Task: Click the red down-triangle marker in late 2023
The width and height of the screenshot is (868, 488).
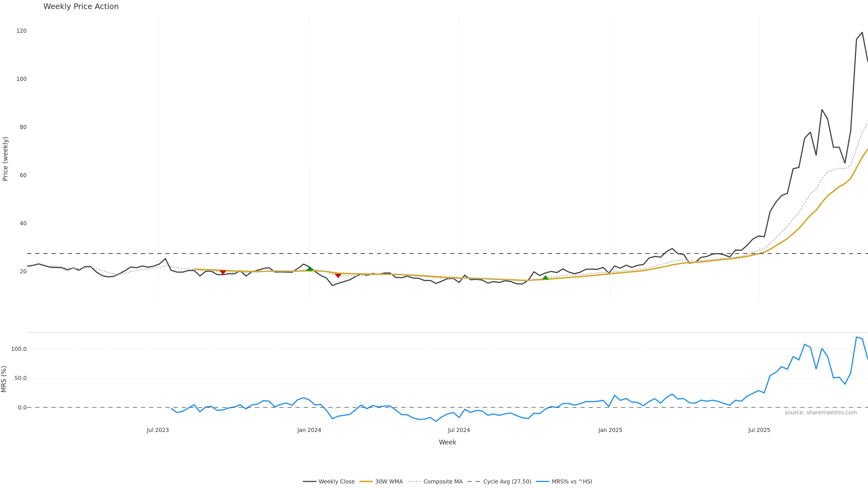Action: coord(223,272)
